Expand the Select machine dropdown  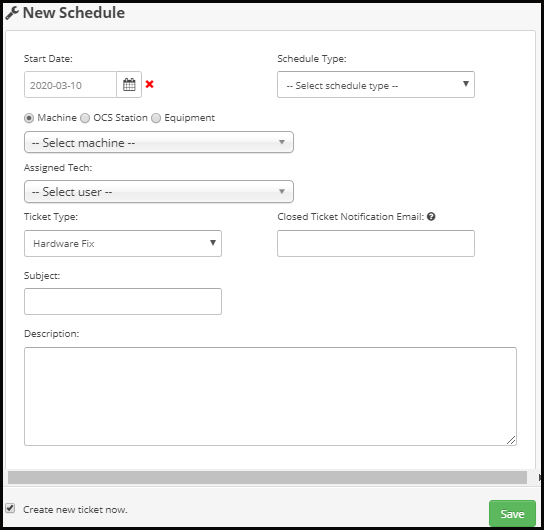click(x=159, y=142)
